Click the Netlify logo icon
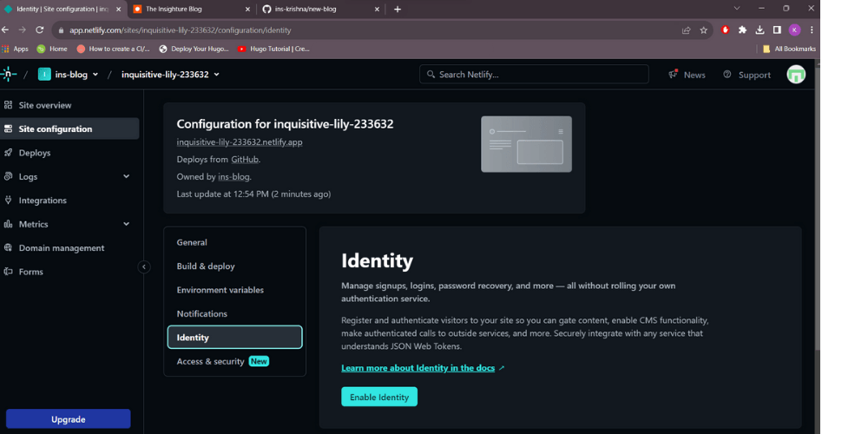Screen dimensions: 868x434 (8, 74)
